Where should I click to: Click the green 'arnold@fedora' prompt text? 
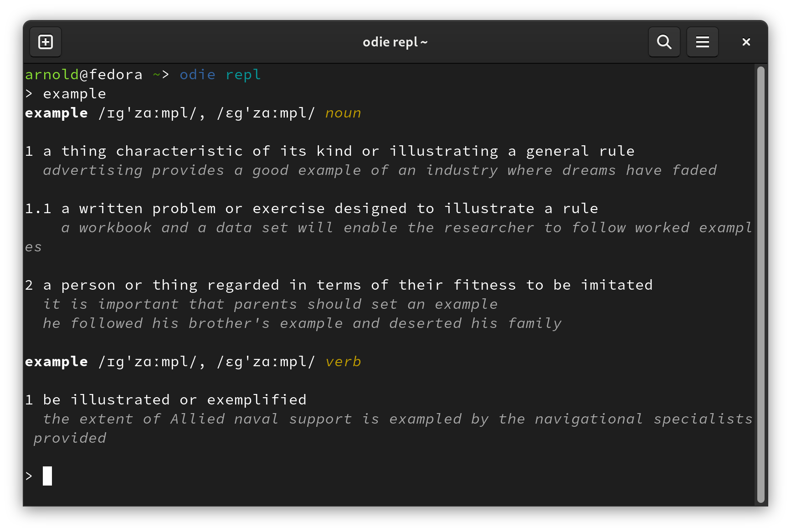click(84, 74)
